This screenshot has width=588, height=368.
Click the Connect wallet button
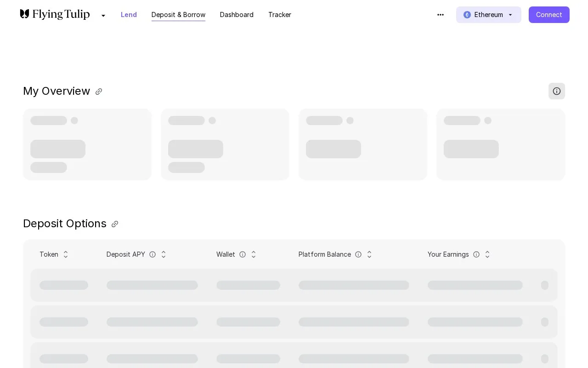coord(549,15)
